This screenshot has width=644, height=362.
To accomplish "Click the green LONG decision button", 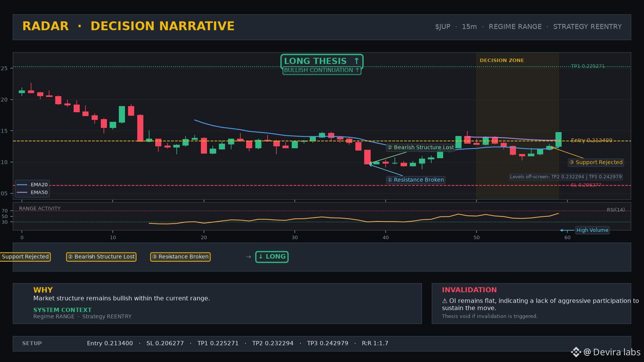I will tap(272, 257).
